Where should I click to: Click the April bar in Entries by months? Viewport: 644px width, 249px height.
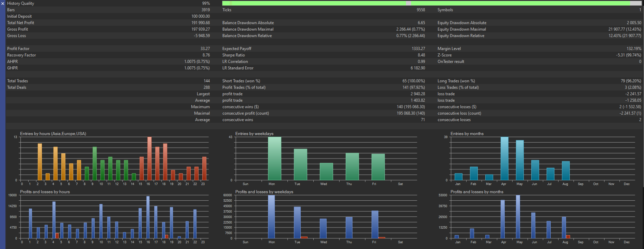tap(504, 159)
